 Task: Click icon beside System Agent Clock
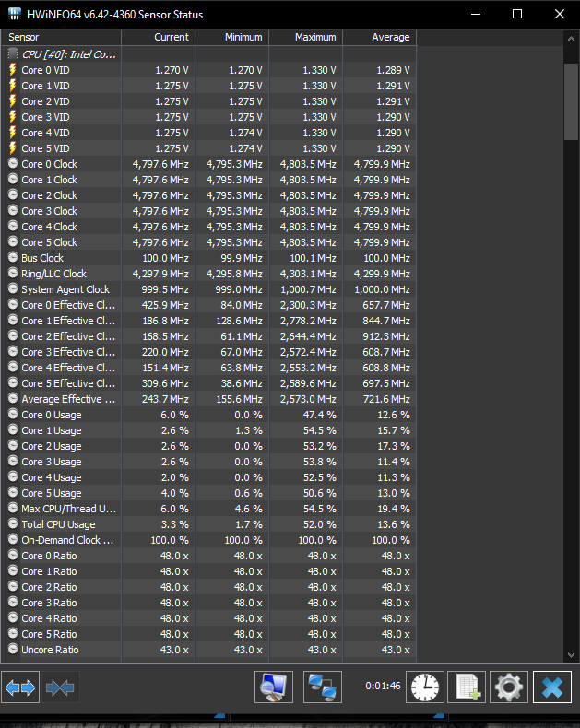[13, 288]
